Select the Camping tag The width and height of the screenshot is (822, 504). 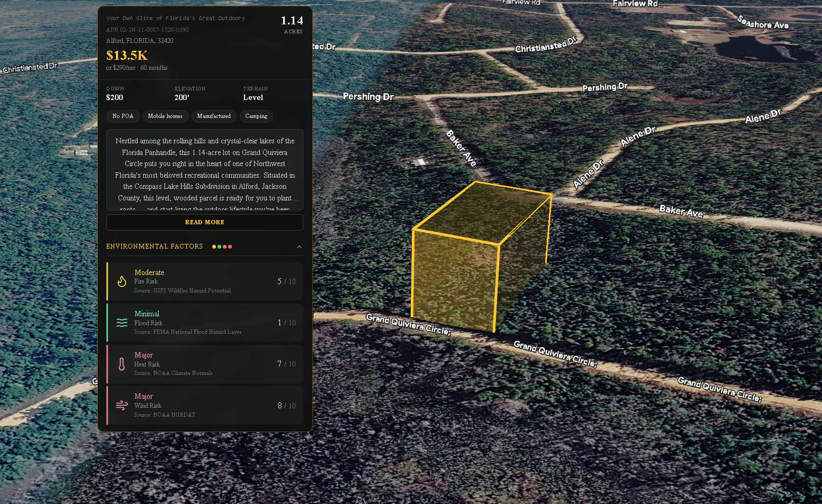tap(256, 116)
